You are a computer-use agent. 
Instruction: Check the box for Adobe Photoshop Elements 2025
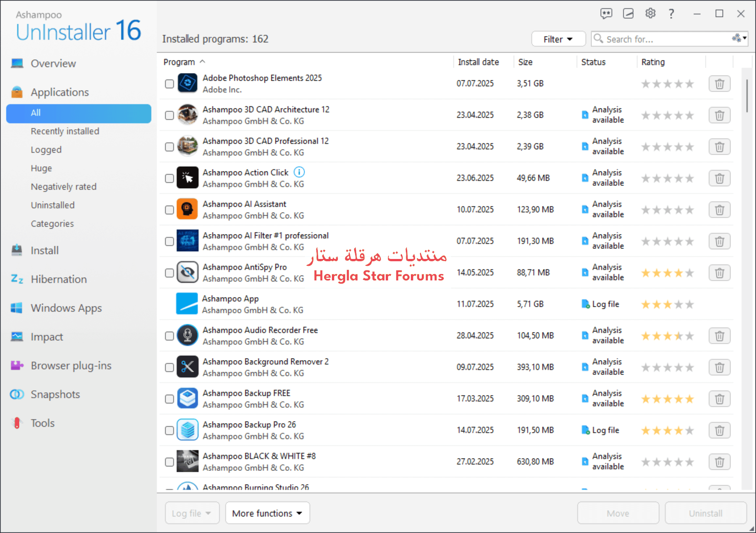point(169,84)
